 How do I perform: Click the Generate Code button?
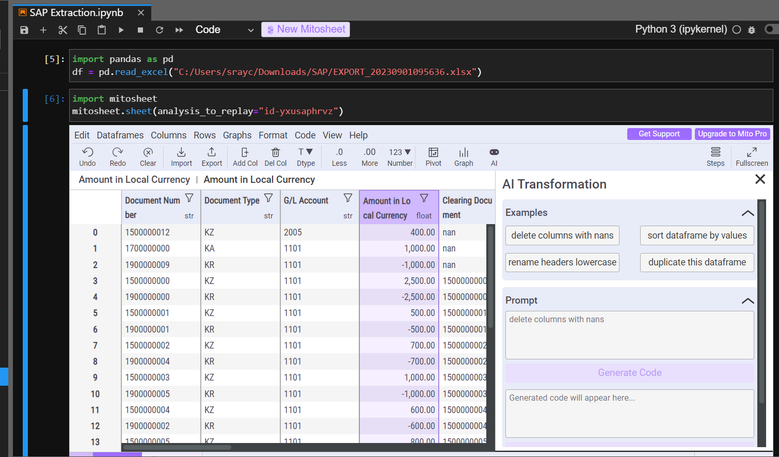(629, 373)
